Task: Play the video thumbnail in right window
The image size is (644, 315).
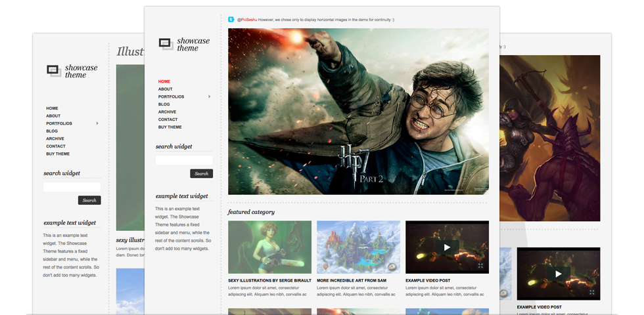Action: pyautogui.click(x=558, y=274)
